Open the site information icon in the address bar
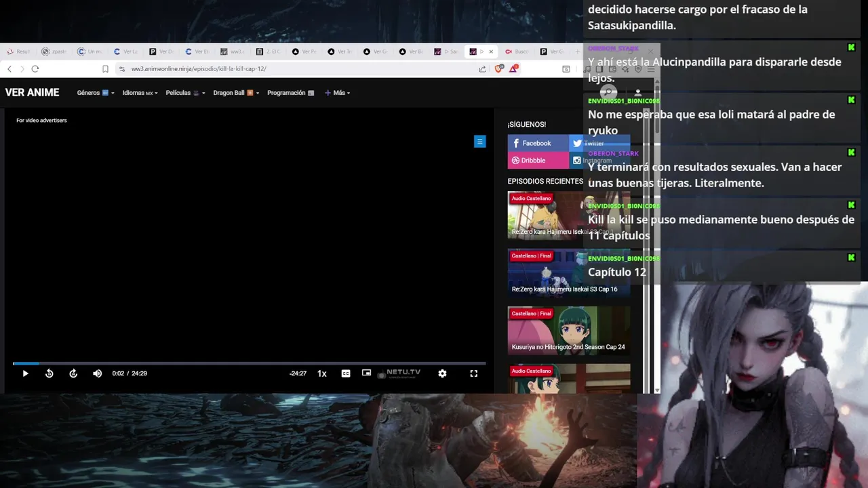Viewport: 868px width, 488px height. pos(122,68)
